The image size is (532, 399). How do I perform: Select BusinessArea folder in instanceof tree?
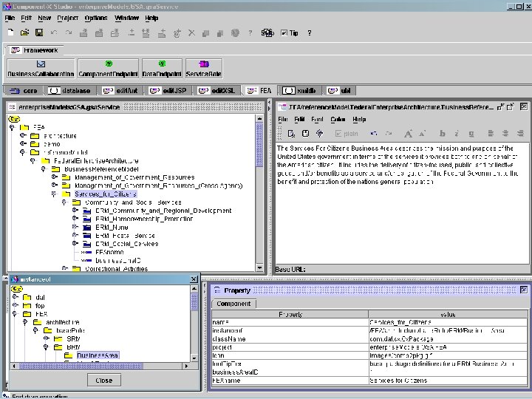(98, 355)
